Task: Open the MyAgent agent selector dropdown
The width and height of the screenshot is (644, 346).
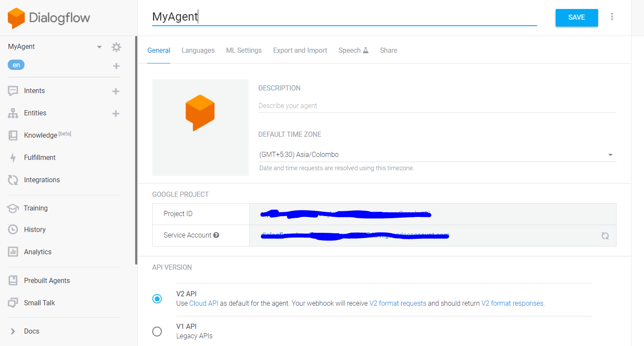Action: (99, 47)
